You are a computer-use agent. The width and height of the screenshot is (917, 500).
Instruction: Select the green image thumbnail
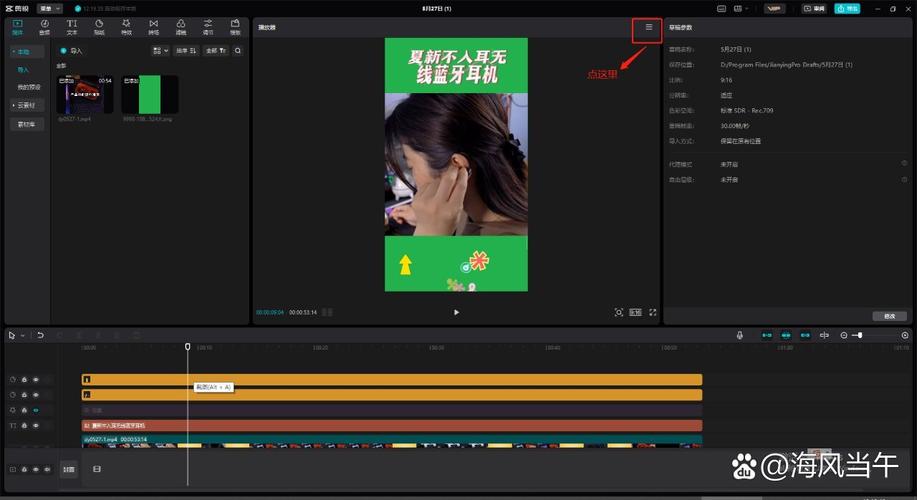tap(150, 95)
